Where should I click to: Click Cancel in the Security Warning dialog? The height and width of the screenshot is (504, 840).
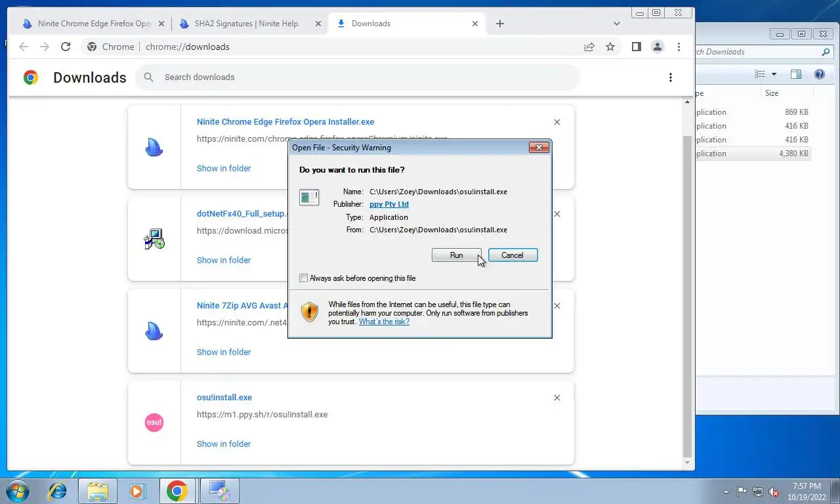pyautogui.click(x=513, y=255)
